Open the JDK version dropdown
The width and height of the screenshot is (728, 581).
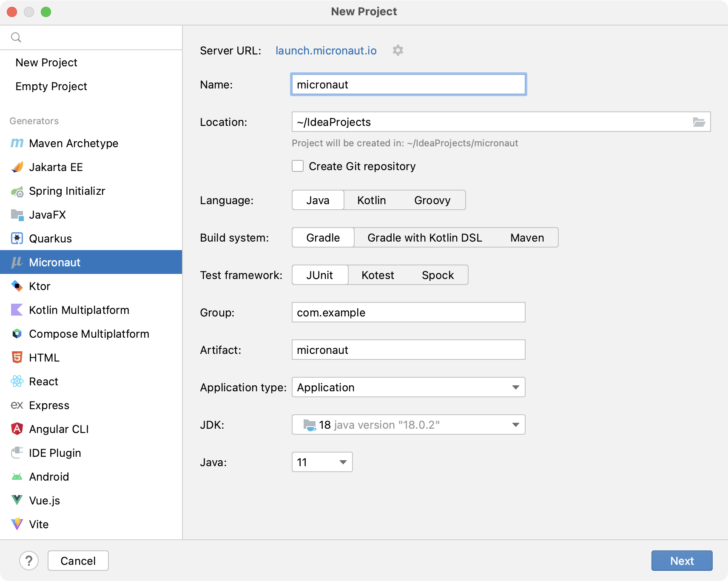click(409, 424)
